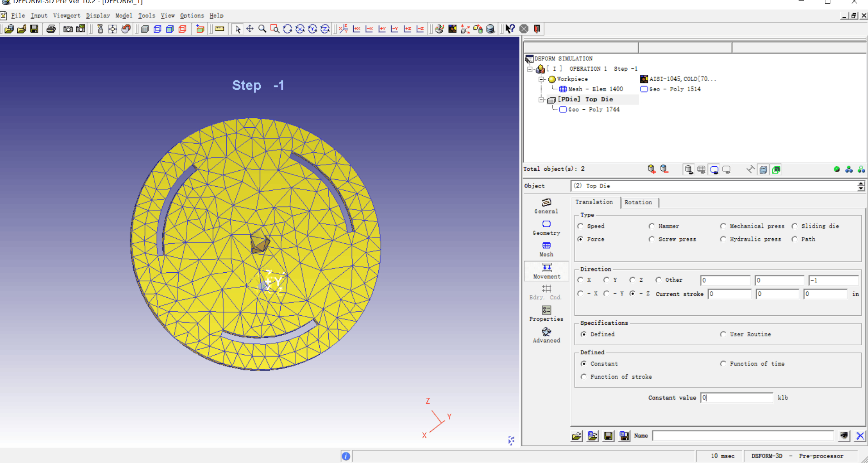Click the blue X delete button beside Name
This screenshot has width=868, height=463.
click(860, 436)
